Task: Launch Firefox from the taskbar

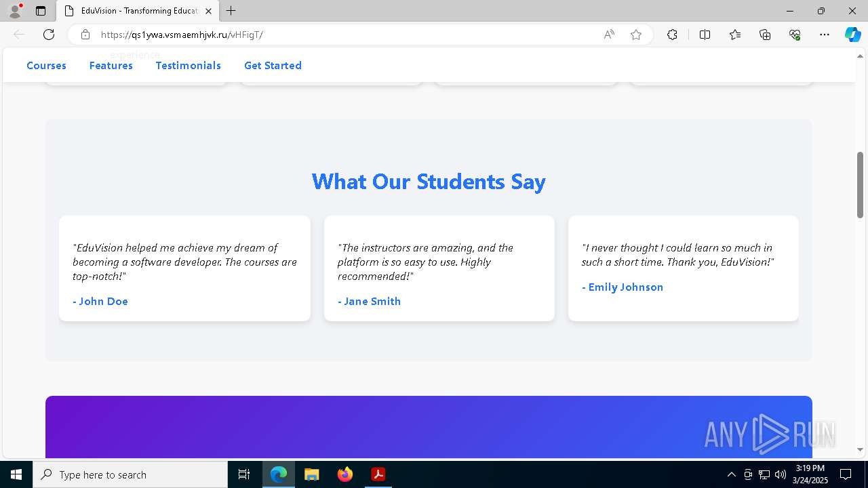Action: point(344,474)
